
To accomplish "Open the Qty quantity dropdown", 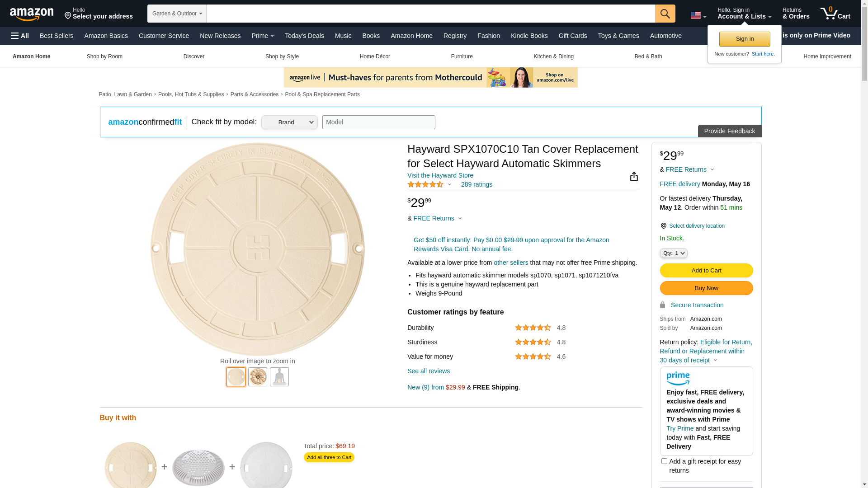I will (674, 253).
